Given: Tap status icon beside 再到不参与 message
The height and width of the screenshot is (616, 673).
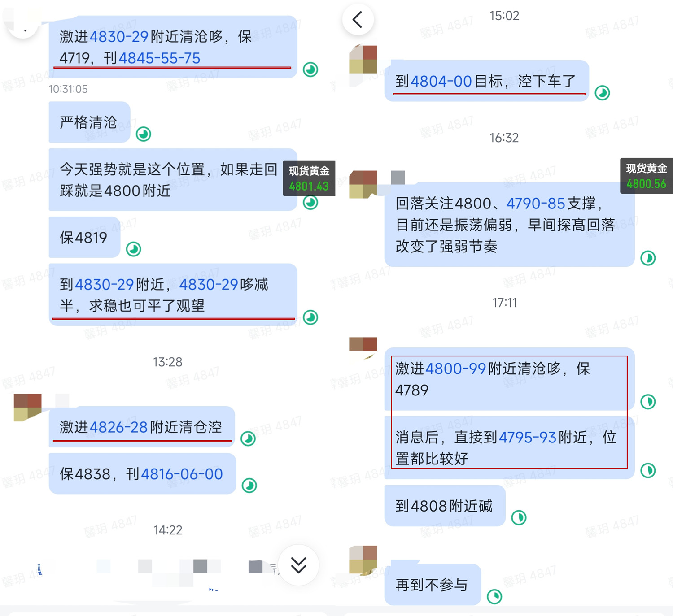Looking at the screenshot, I should tap(494, 596).
